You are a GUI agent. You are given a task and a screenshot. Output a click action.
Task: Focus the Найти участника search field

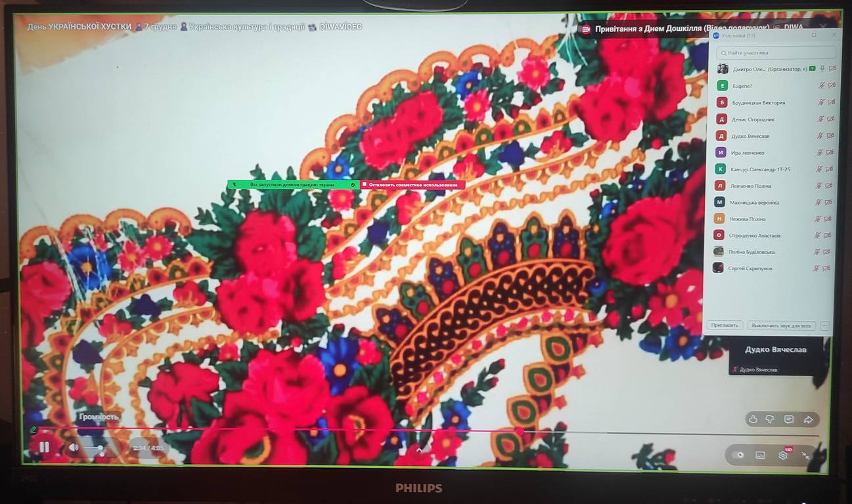point(776,52)
